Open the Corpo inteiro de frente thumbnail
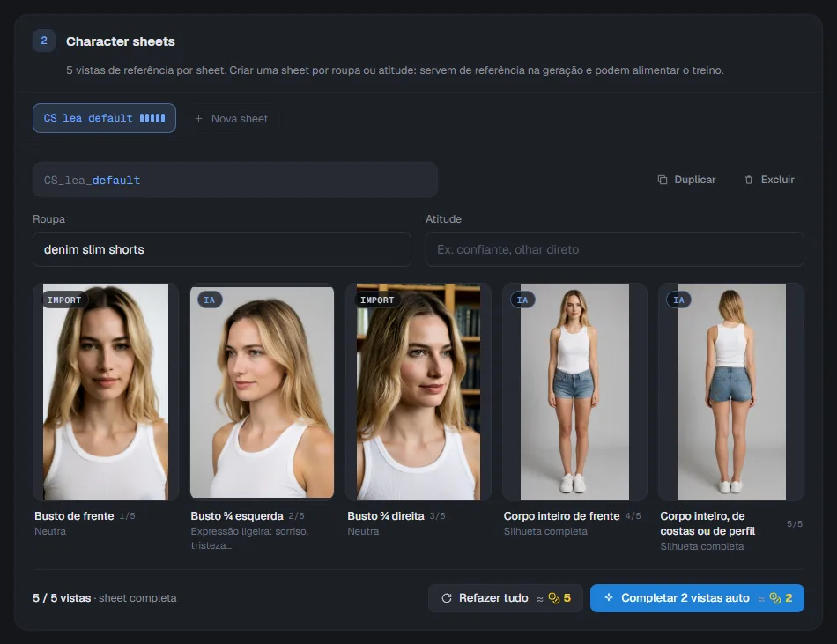 click(x=574, y=392)
